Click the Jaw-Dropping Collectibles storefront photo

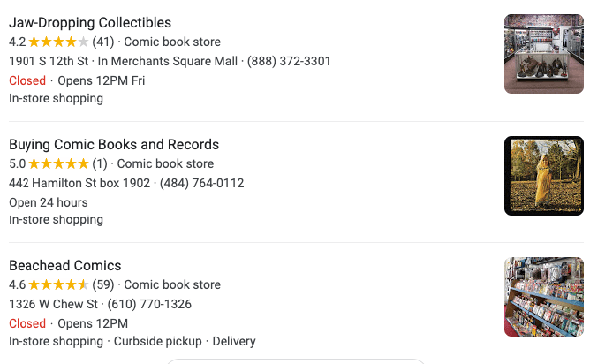click(543, 54)
